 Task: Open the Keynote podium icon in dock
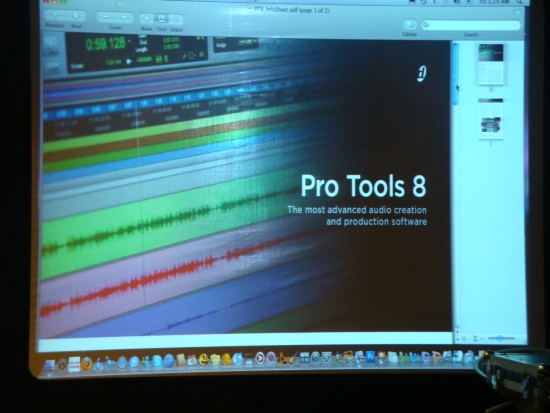pos(381,357)
